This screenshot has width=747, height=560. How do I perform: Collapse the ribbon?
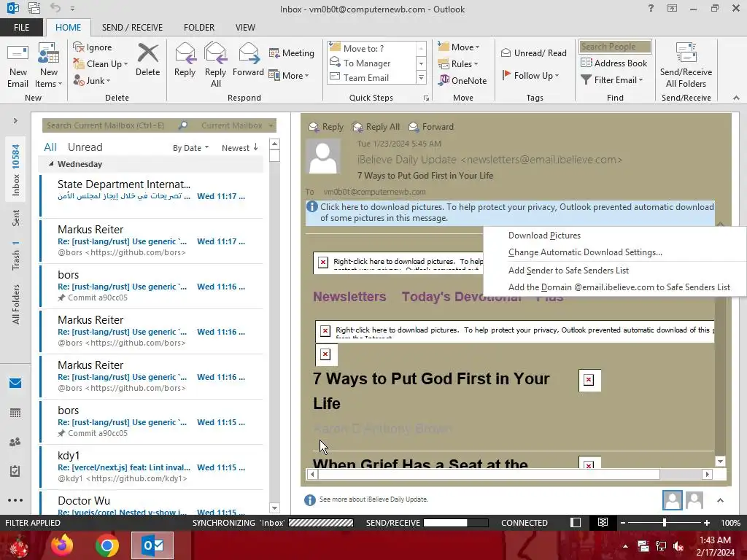[x=736, y=98]
